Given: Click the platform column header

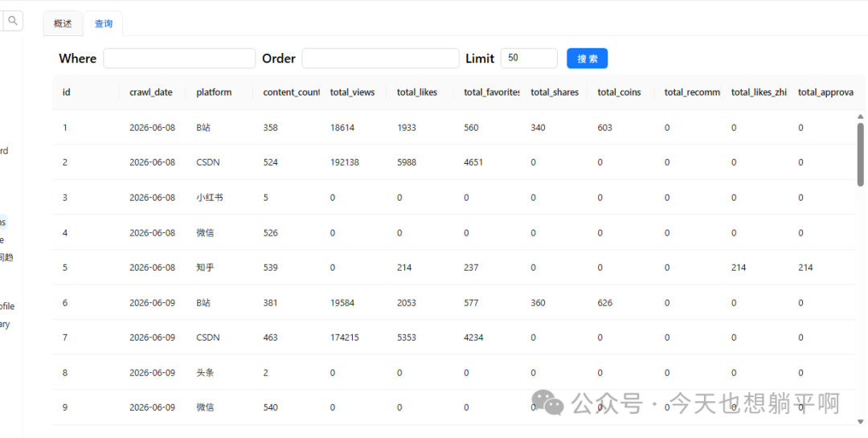Looking at the screenshot, I should tap(214, 92).
